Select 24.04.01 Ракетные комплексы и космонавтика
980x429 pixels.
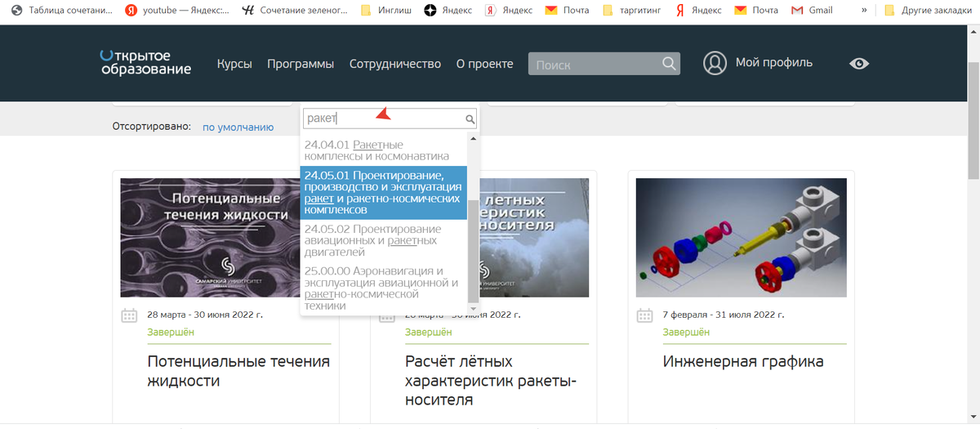pos(384,150)
